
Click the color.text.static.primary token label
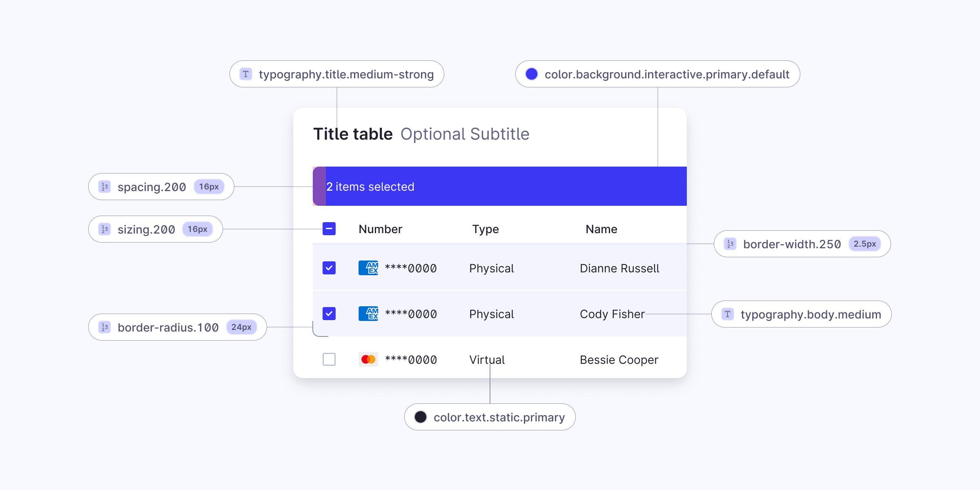click(499, 417)
